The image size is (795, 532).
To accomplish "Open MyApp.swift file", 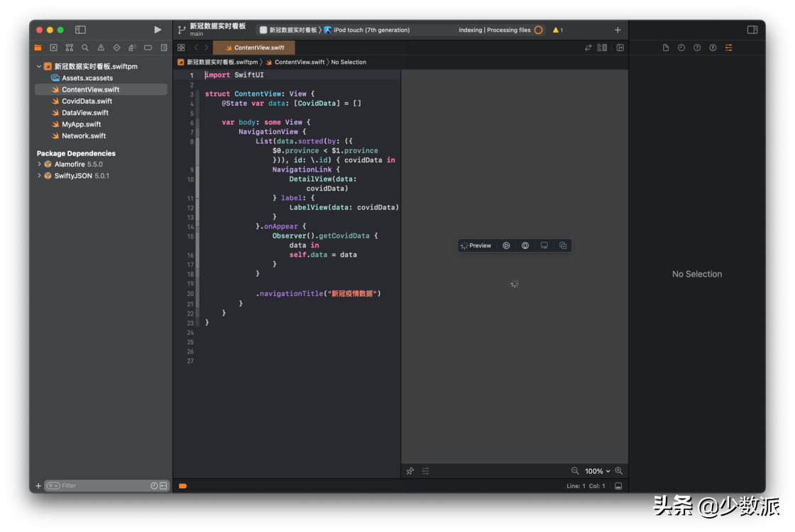I will coord(101,124).
